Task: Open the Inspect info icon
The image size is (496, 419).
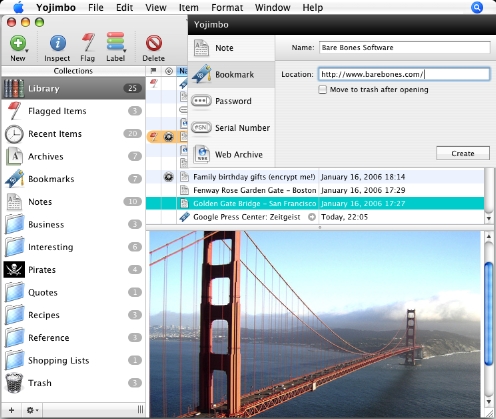Action: click(x=58, y=43)
